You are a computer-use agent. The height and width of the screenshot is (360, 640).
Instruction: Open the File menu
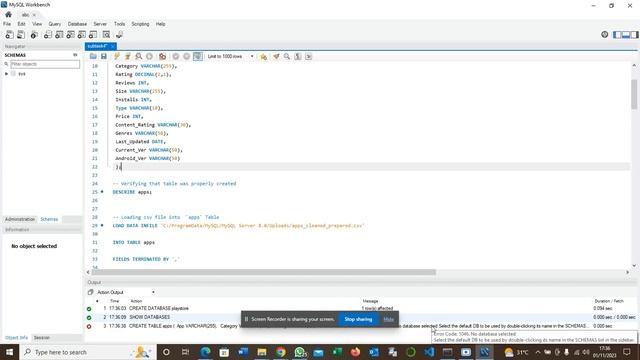click(x=7, y=24)
